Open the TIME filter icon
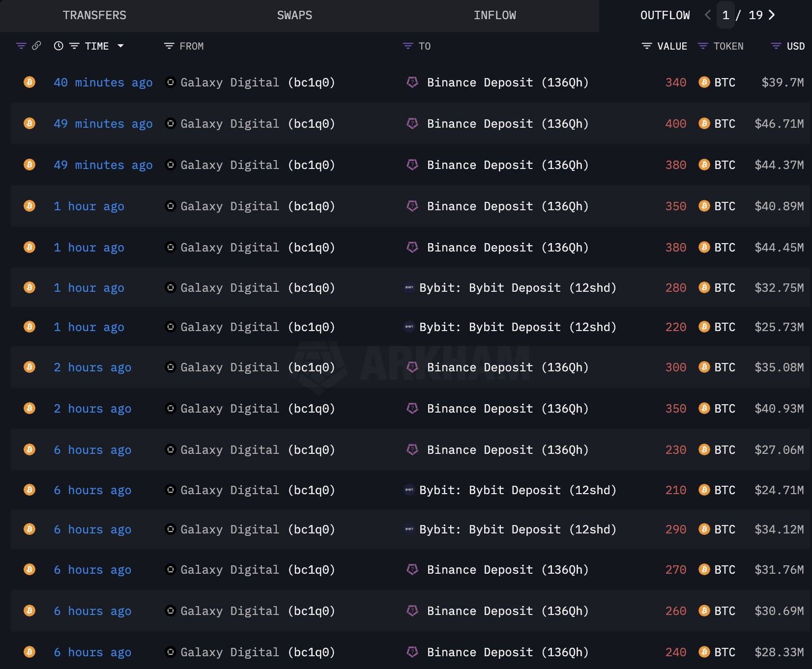812x669 pixels. (74, 46)
